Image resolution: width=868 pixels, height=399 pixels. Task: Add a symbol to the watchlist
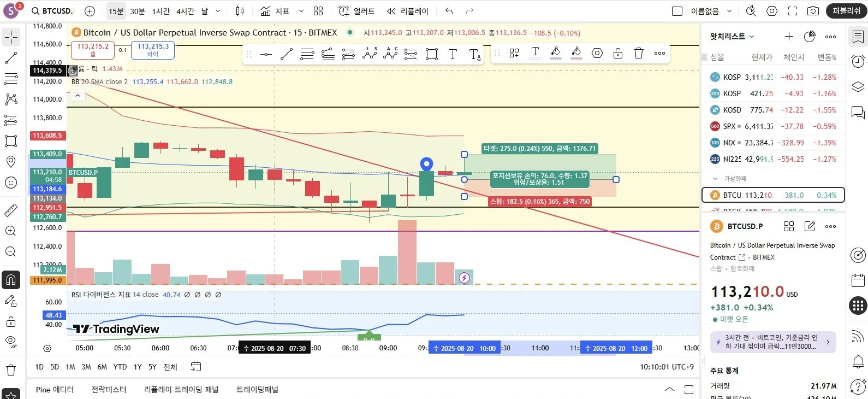click(x=789, y=36)
